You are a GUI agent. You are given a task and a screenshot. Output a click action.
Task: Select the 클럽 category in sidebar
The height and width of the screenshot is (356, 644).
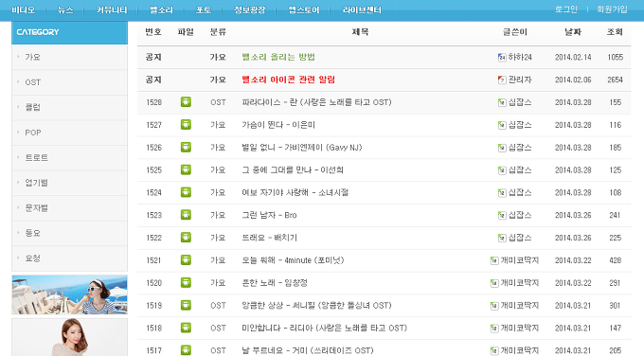tap(32, 107)
